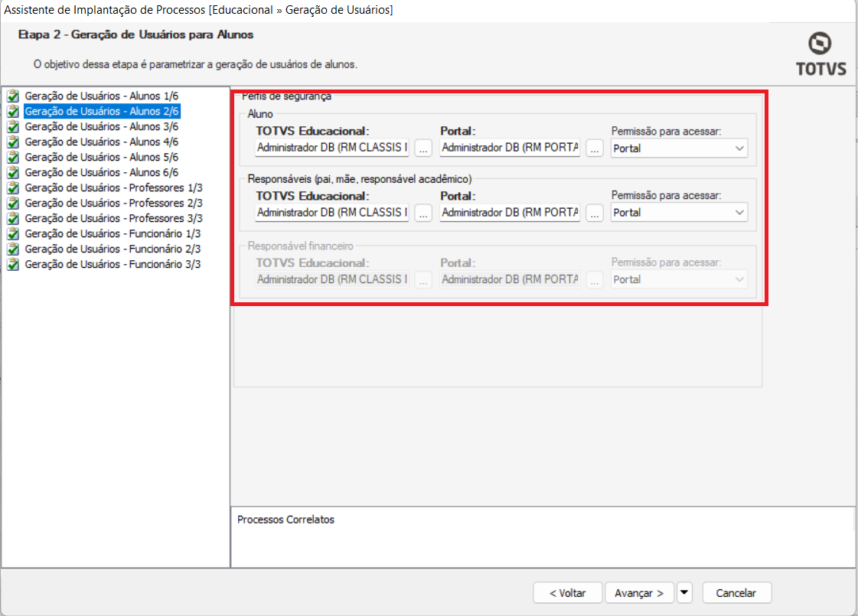Open dropdown arrow next to Avançar
This screenshot has width=858, height=616.
[x=684, y=592]
